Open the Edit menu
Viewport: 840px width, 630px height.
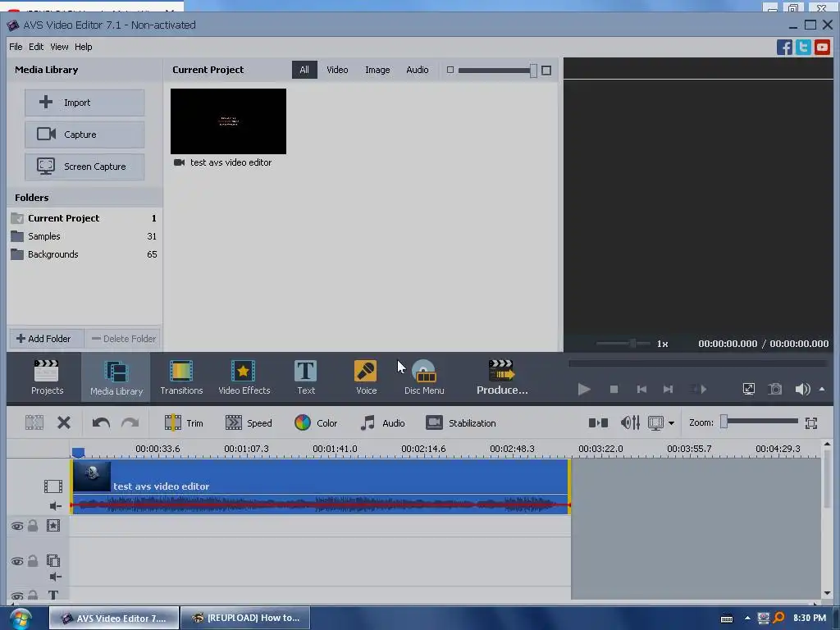[x=36, y=47]
